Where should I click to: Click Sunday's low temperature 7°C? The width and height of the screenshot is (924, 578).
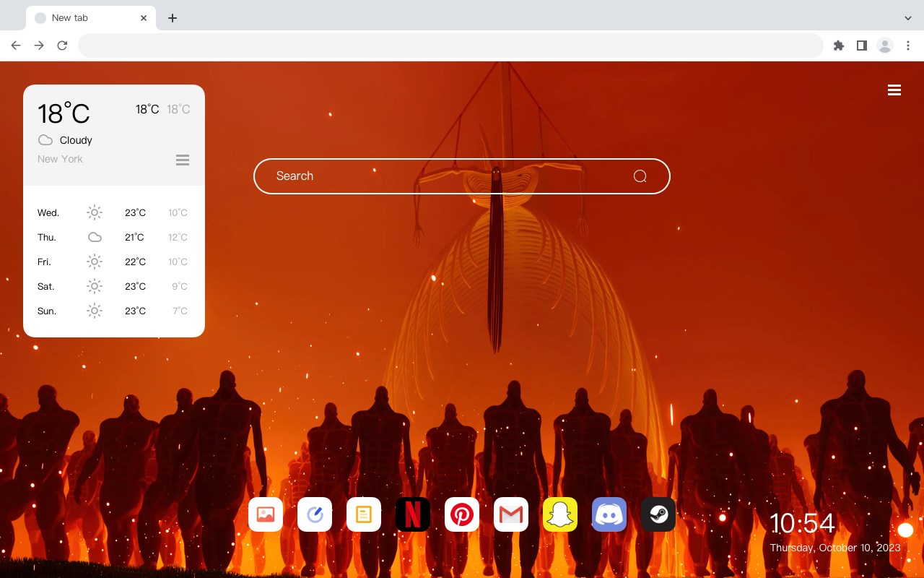click(x=180, y=311)
